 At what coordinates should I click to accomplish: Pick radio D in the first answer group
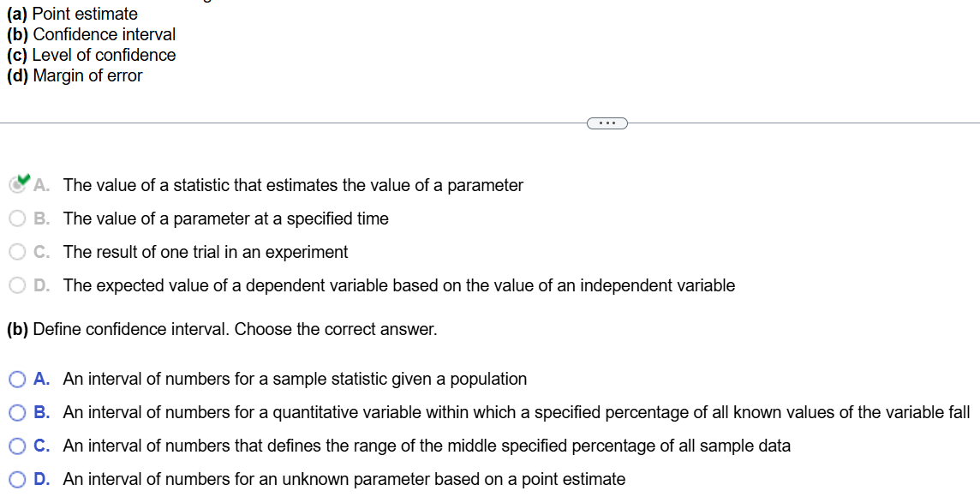coord(18,285)
